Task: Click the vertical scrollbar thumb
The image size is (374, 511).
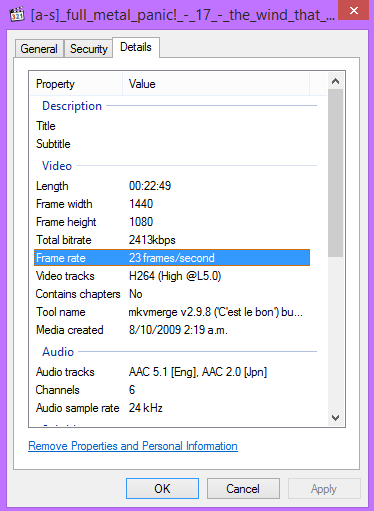Action: point(336,173)
